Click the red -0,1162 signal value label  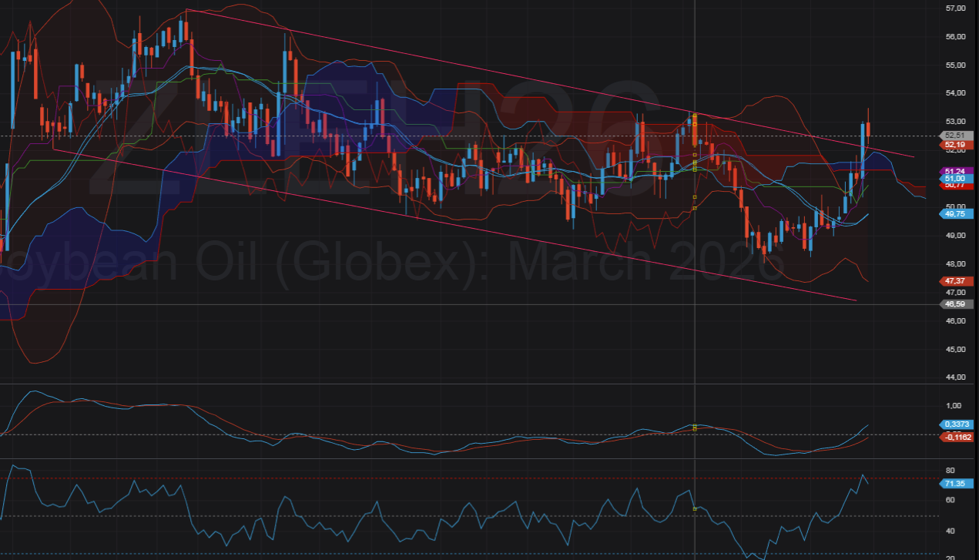pos(956,437)
